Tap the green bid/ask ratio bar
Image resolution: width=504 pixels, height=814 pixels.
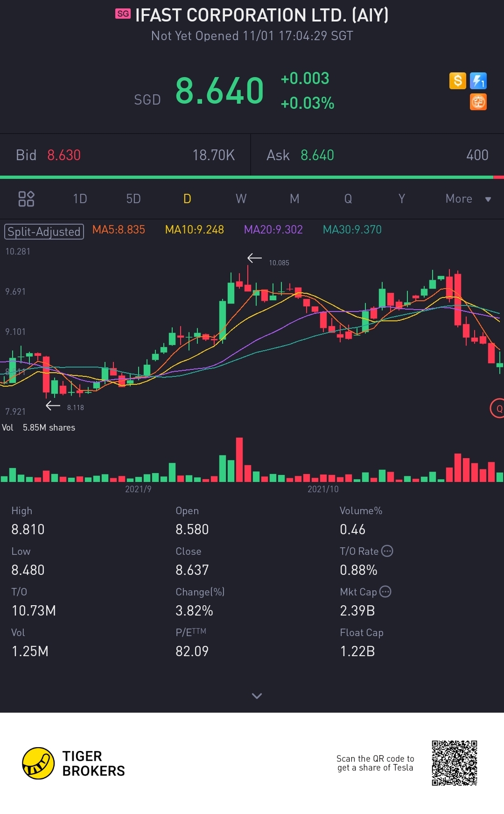pyautogui.click(x=246, y=177)
